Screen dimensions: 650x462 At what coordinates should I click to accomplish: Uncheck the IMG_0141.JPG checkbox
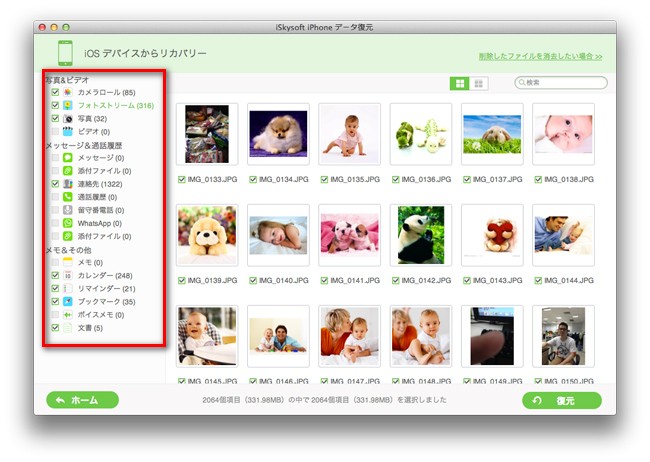[x=324, y=280]
